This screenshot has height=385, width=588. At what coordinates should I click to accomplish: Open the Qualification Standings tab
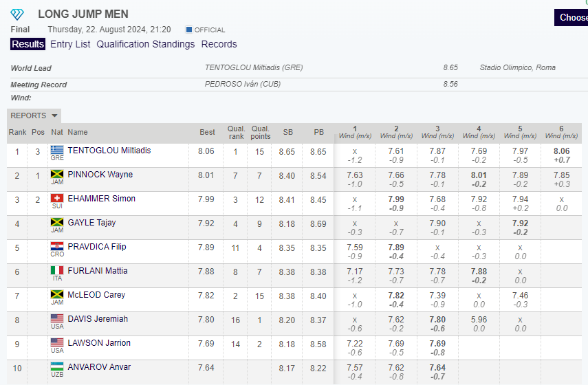point(145,44)
